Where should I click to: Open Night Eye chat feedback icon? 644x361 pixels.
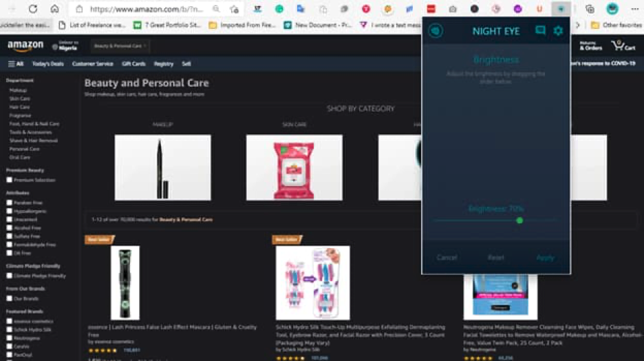[540, 30]
